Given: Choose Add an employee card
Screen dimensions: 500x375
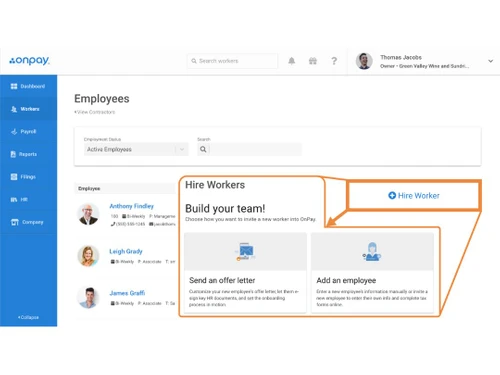Looking at the screenshot, I should click(372, 273).
